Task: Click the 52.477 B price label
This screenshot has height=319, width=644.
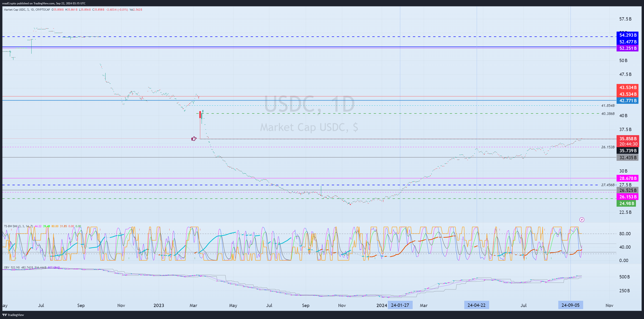Action: point(628,42)
